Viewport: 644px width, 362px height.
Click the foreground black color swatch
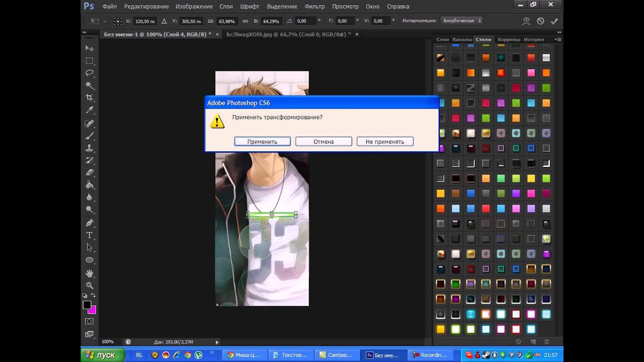coord(87,305)
